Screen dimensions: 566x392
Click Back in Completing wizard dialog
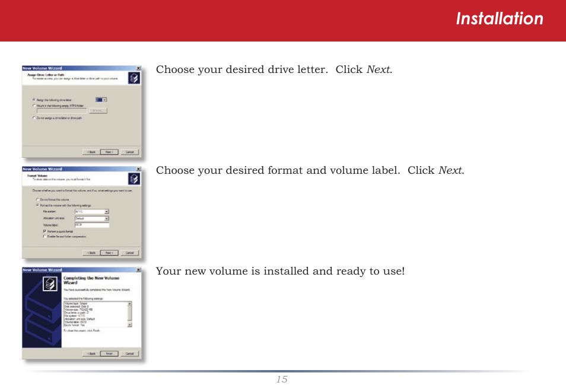coord(91,353)
